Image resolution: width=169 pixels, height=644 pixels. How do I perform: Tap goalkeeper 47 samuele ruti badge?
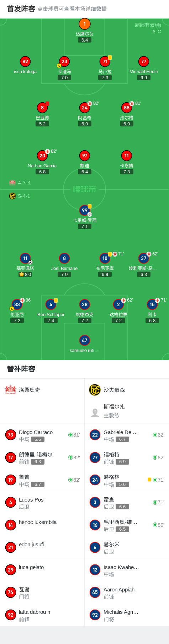(85, 340)
